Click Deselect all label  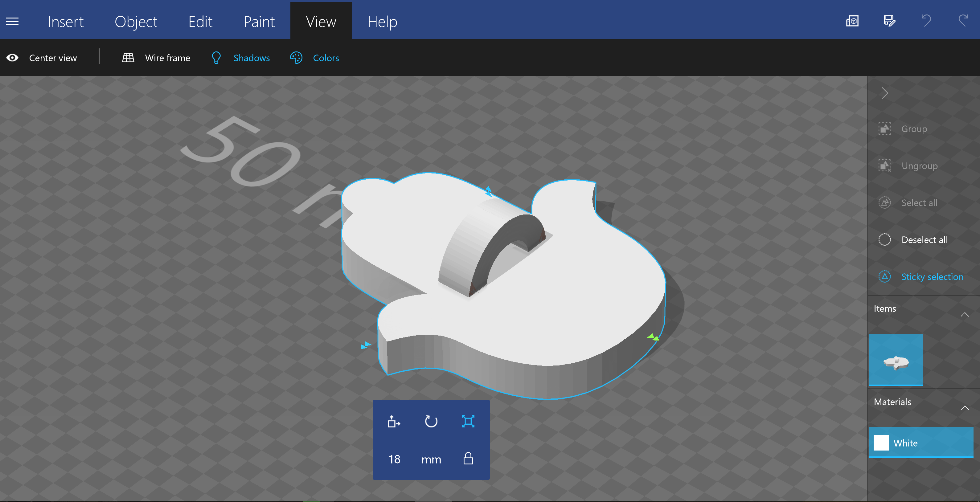point(925,239)
